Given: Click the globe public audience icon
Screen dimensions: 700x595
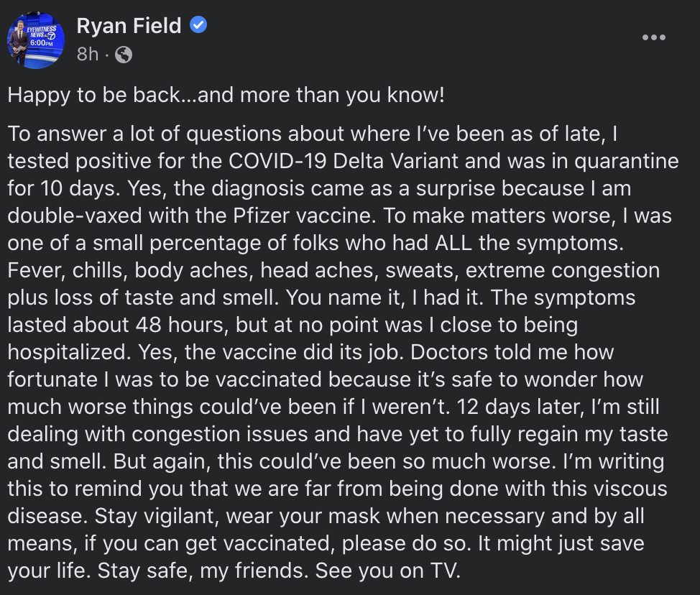Looking at the screenshot, I should pos(124,55).
